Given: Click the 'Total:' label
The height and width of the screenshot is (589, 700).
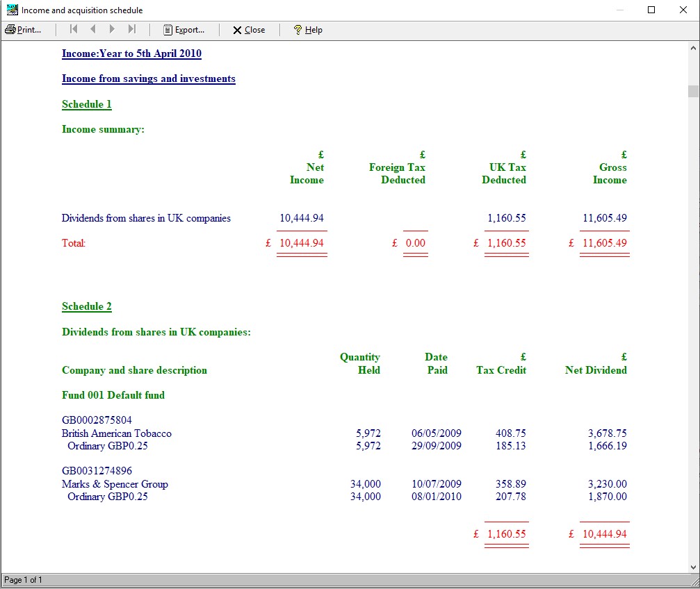Looking at the screenshot, I should (74, 243).
